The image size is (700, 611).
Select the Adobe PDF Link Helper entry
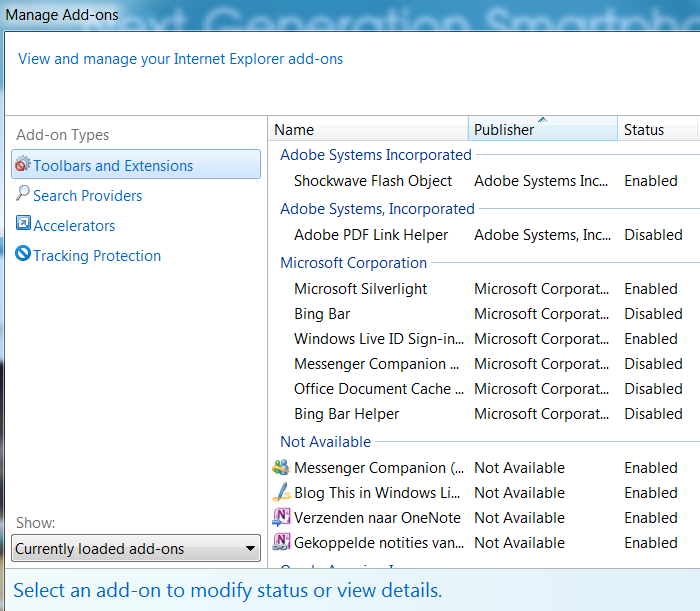pos(371,235)
